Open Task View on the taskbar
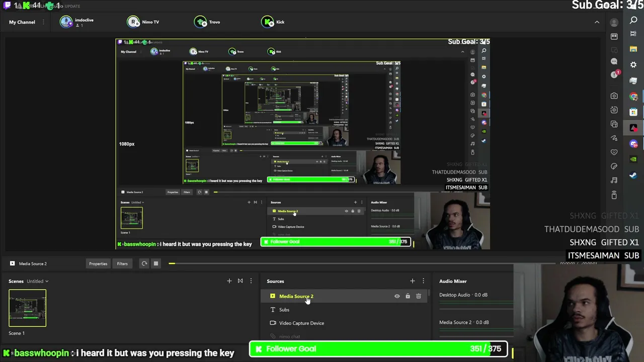Screen dimensions: 644x362 (633, 34)
